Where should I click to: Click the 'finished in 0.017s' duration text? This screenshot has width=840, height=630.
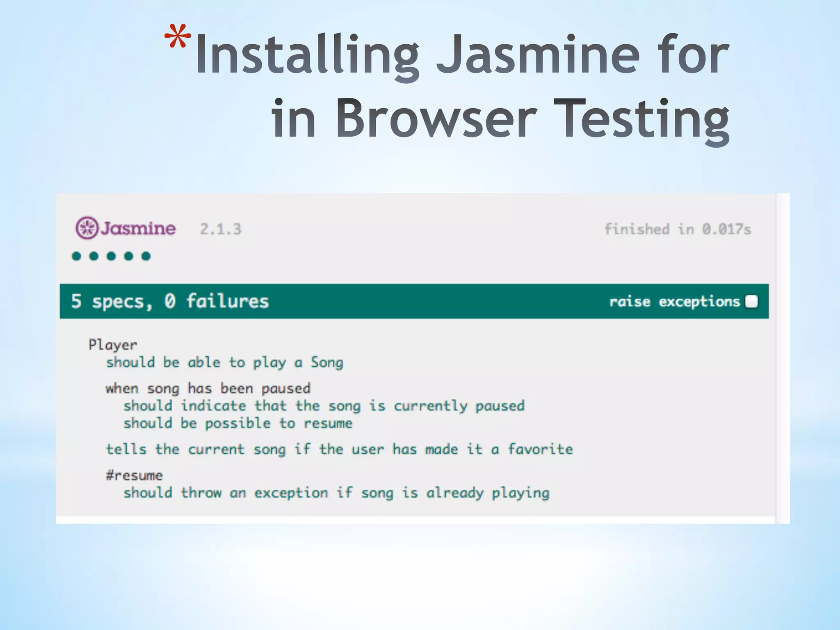[x=678, y=229]
